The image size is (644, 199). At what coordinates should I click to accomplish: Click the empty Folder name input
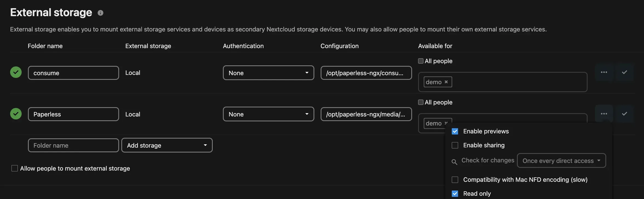click(x=73, y=145)
